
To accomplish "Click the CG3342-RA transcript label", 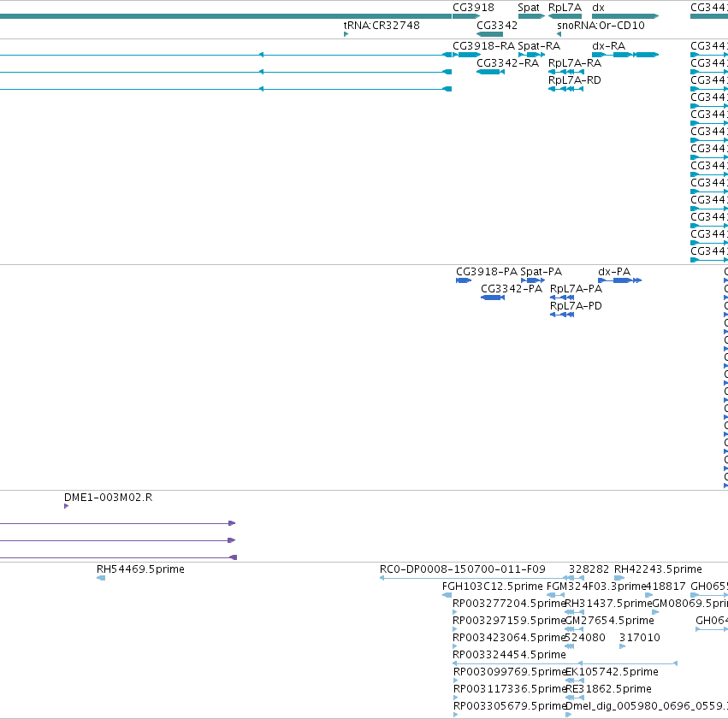I will pos(507,62).
